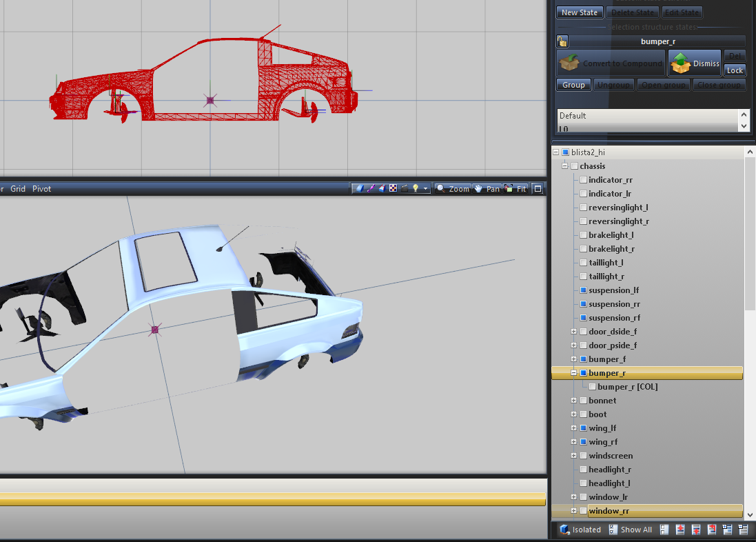
Task: Select the taillight_l tree item
Action: click(606, 263)
